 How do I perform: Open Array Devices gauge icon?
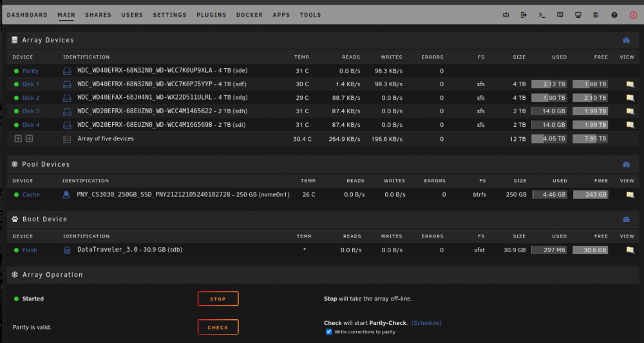pos(627,40)
